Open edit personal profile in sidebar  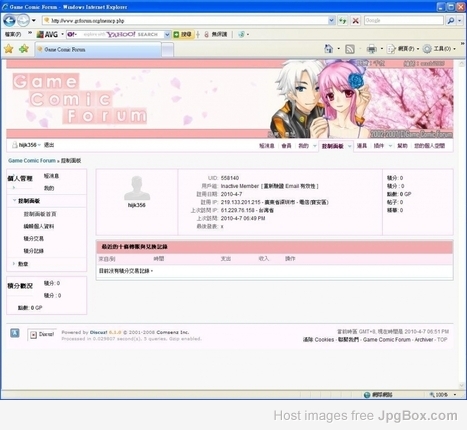click(x=39, y=226)
